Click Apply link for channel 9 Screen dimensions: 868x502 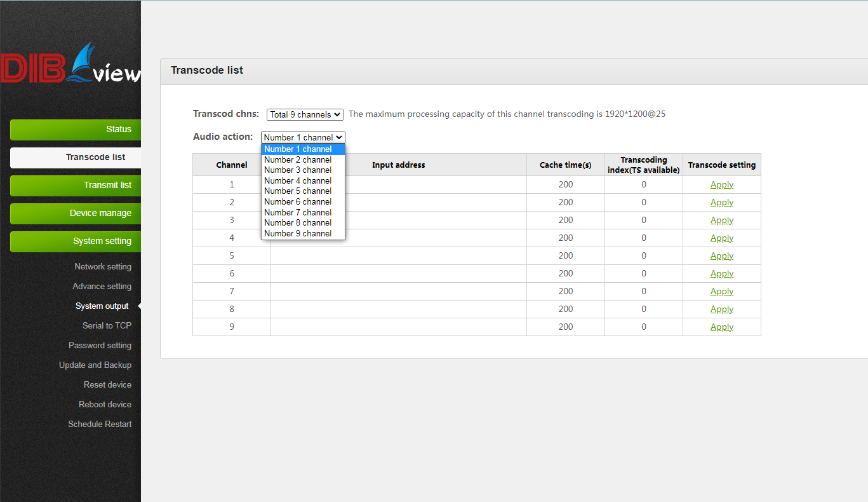click(x=721, y=327)
